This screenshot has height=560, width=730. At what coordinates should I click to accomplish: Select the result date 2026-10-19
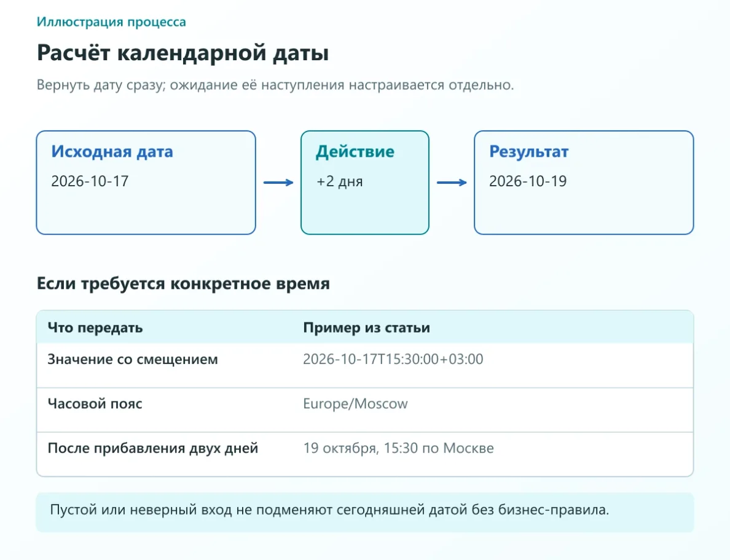[527, 181]
